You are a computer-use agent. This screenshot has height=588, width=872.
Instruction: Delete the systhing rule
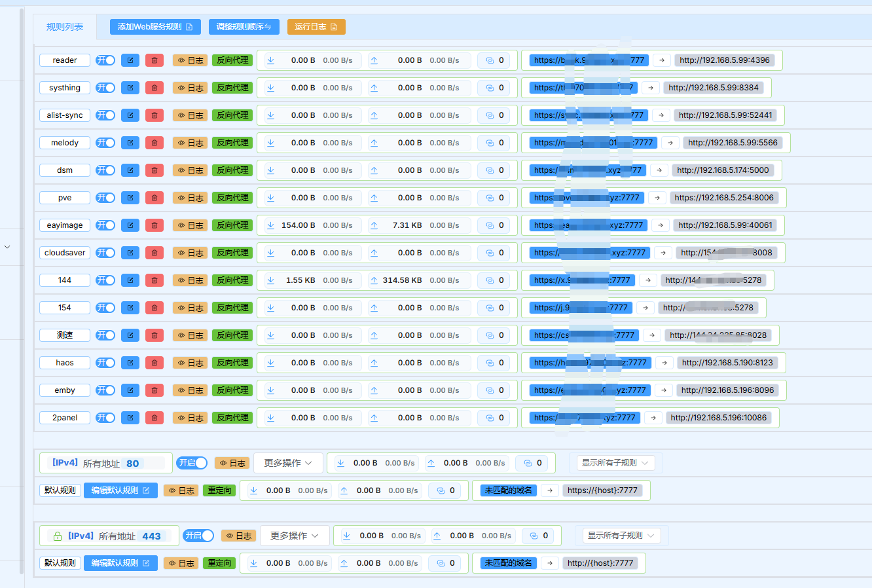click(x=154, y=88)
